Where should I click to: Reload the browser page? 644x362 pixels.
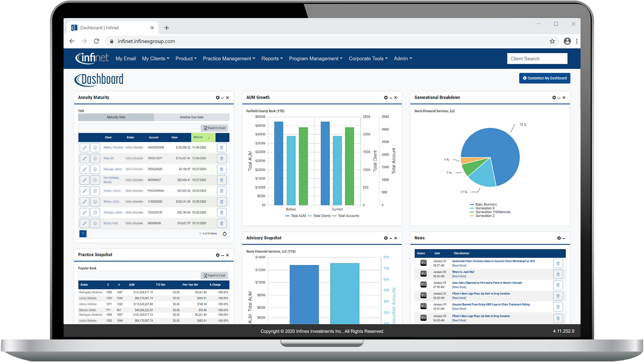pos(96,41)
